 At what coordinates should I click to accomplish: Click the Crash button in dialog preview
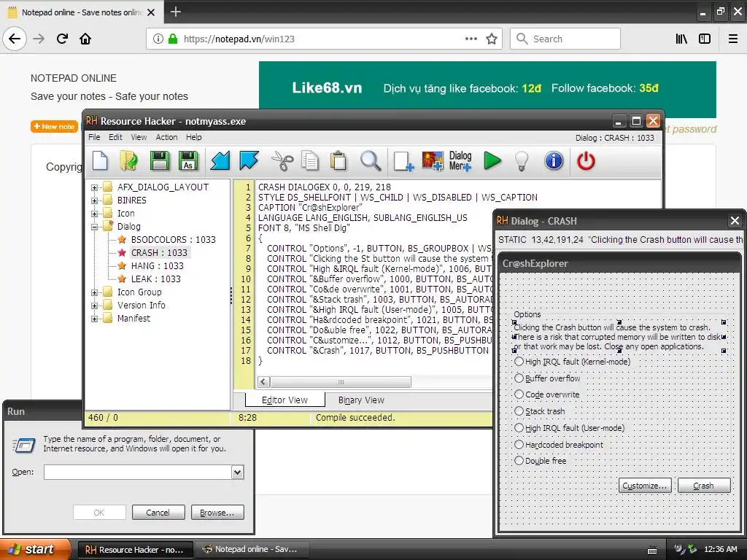[704, 485]
